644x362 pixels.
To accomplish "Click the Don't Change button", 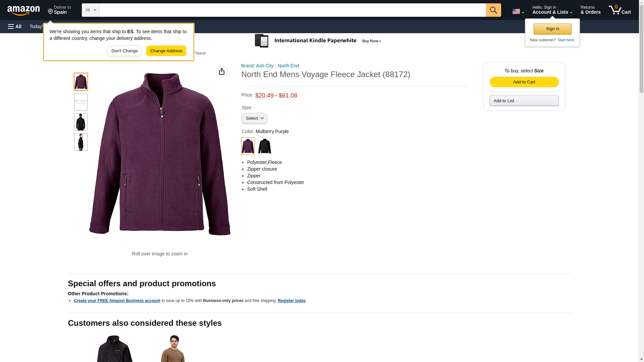I will tap(124, 51).
